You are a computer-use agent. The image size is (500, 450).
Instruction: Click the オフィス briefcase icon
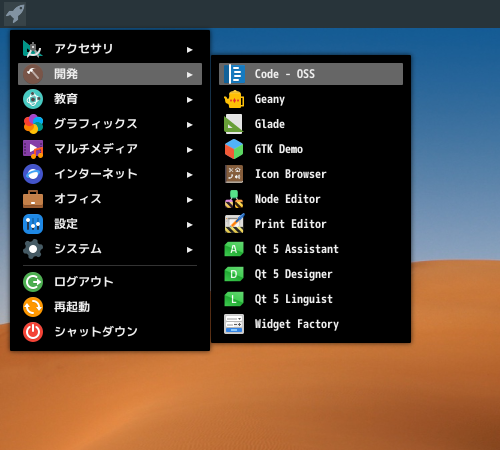tap(33, 199)
